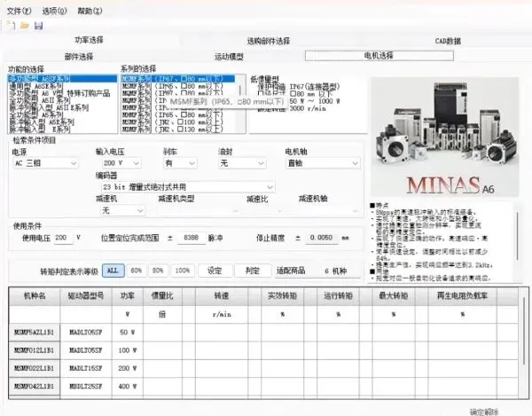Click the 运行转矩 column header
This screenshot has height=416, width=532.
339,296
